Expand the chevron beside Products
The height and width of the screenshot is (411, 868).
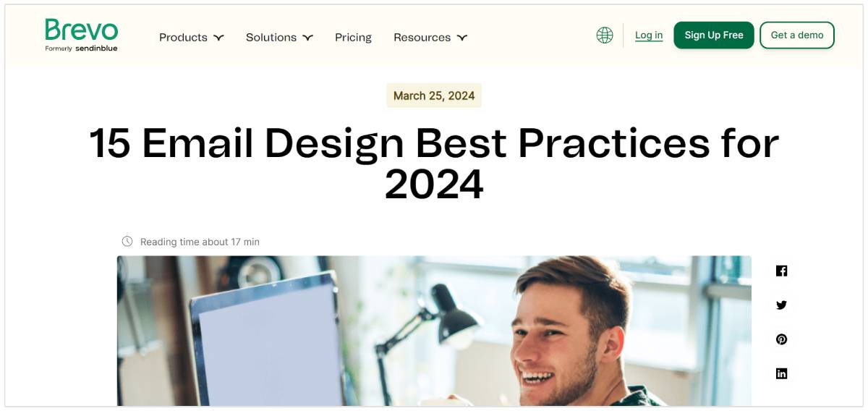[218, 38]
